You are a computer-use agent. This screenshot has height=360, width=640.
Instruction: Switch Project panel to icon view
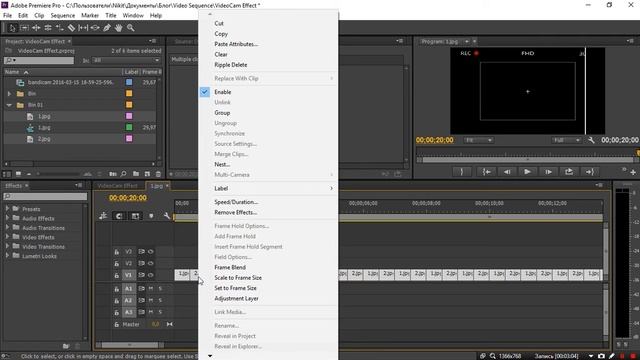coord(18,174)
